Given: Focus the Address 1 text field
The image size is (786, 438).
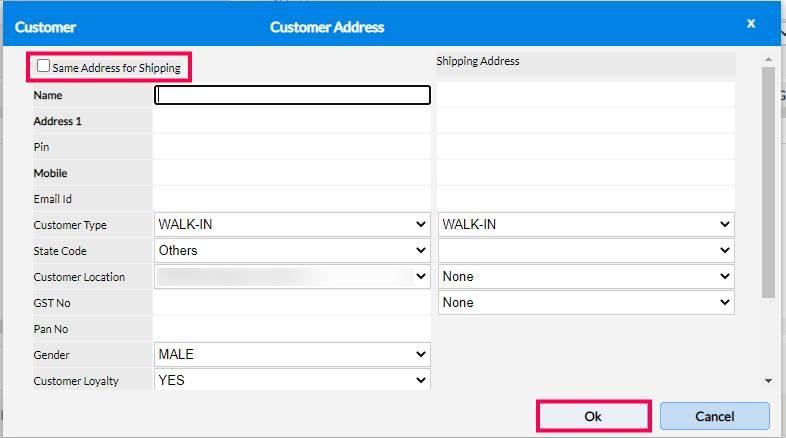Looking at the screenshot, I should point(292,121).
